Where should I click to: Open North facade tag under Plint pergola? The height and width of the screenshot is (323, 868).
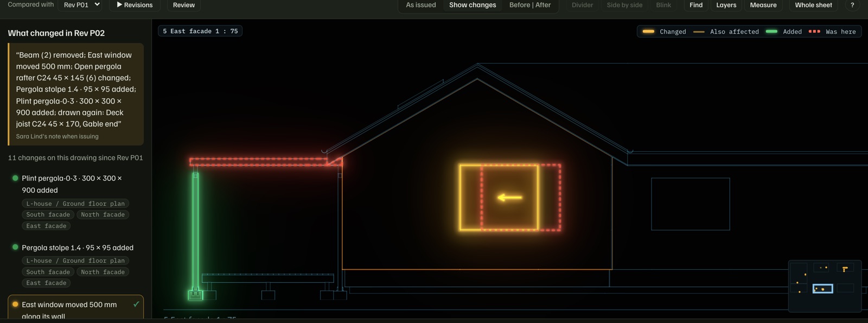(103, 214)
